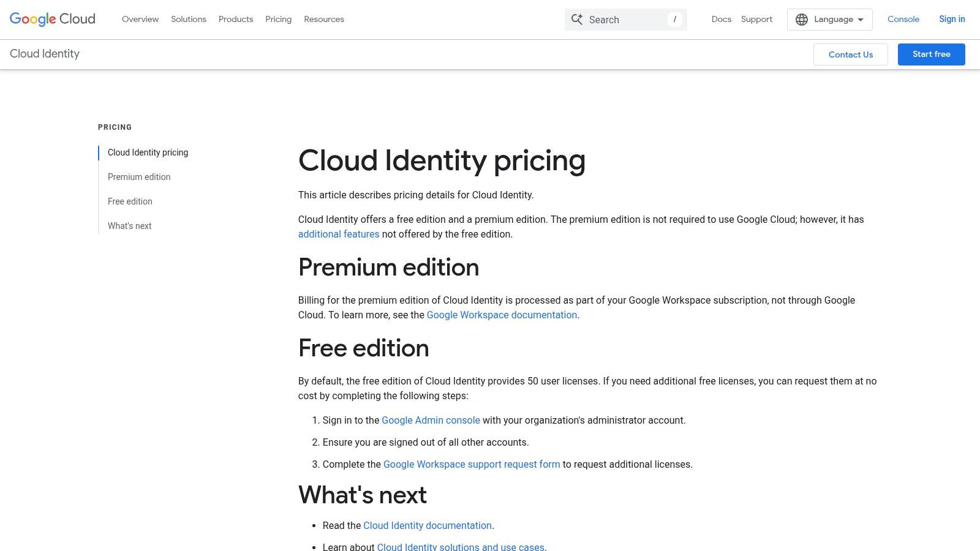980x551 pixels.
Task: Jump to Premium edition in sidebar
Action: 139,177
